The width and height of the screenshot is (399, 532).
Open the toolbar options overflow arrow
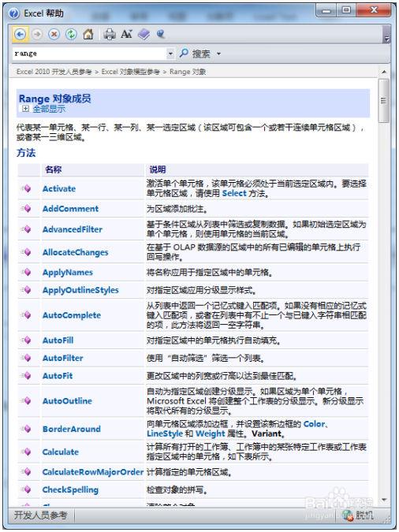386,38
